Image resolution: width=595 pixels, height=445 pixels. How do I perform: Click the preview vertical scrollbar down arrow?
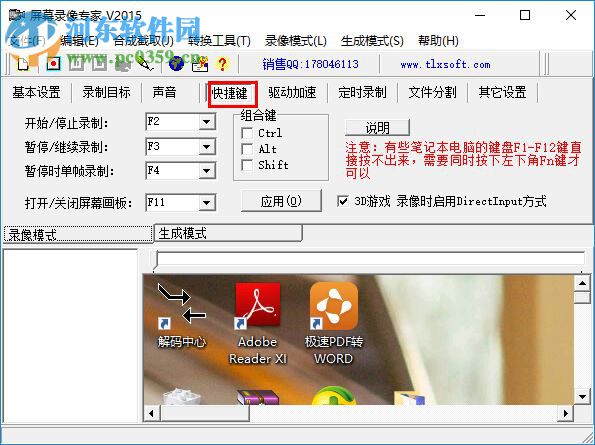(x=582, y=397)
